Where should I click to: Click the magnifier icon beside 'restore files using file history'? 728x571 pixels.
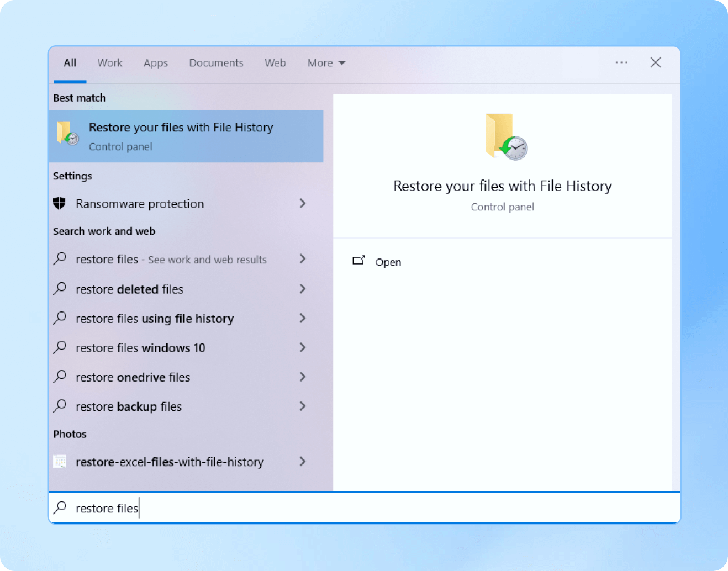(60, 318)
